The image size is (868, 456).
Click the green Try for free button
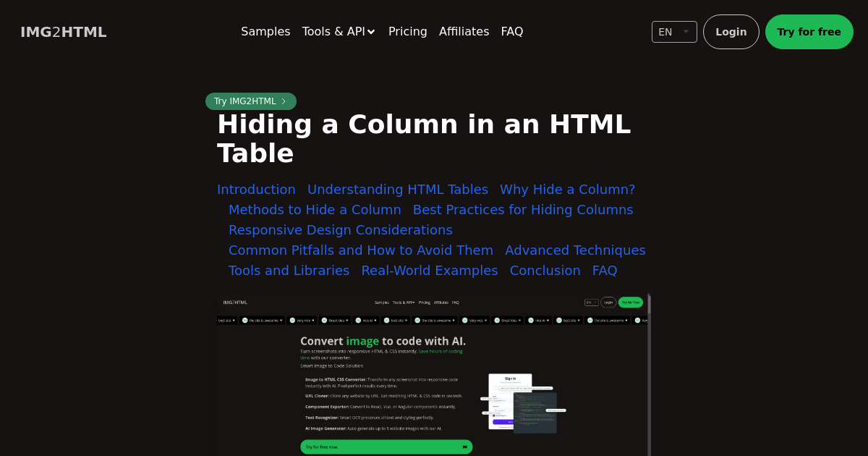click(809, 32)
